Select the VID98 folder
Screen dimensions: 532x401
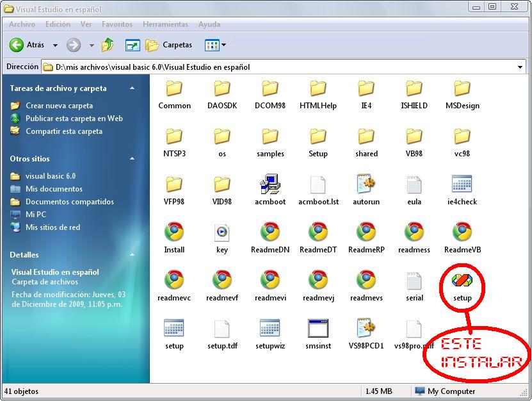click(222, 191)
